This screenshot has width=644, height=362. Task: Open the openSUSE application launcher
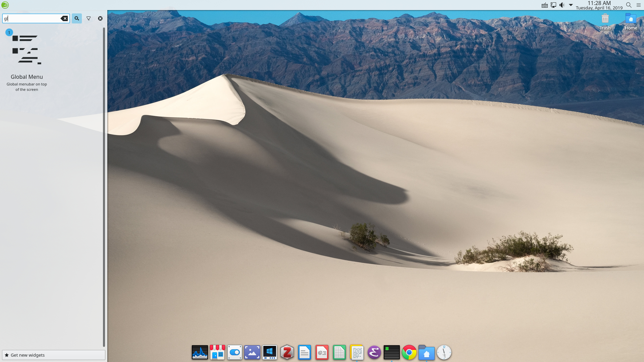point(5,5)
